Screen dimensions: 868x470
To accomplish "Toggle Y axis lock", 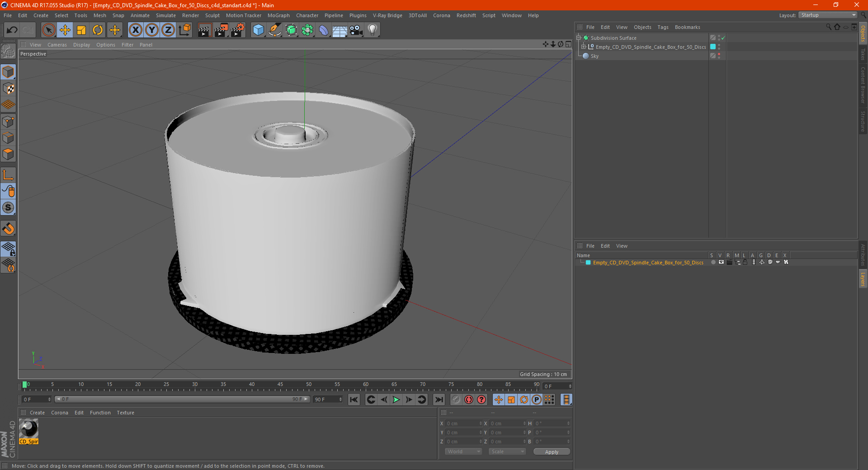I will click(x=152, y=30).
